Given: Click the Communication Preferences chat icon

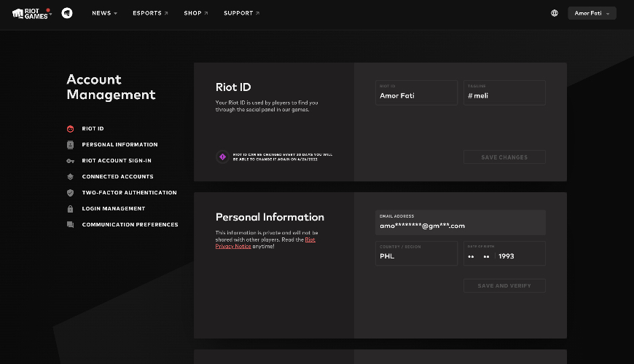Looking at the screenshot, I should tap(71, 225).
